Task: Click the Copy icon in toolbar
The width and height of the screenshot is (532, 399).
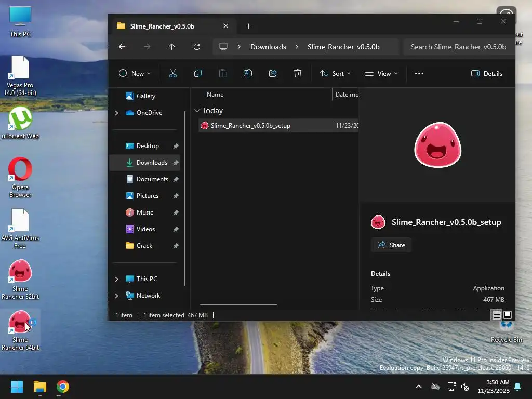Action: (198, 73)
